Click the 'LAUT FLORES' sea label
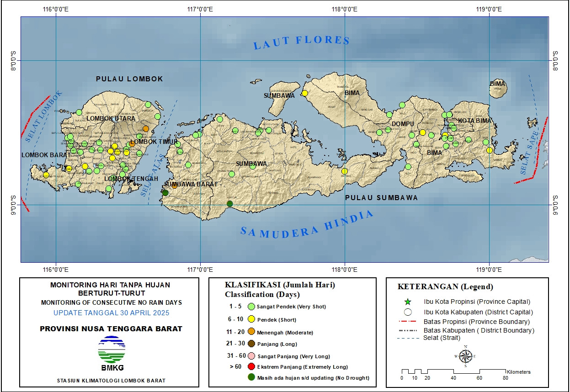 tap(302, 42)
